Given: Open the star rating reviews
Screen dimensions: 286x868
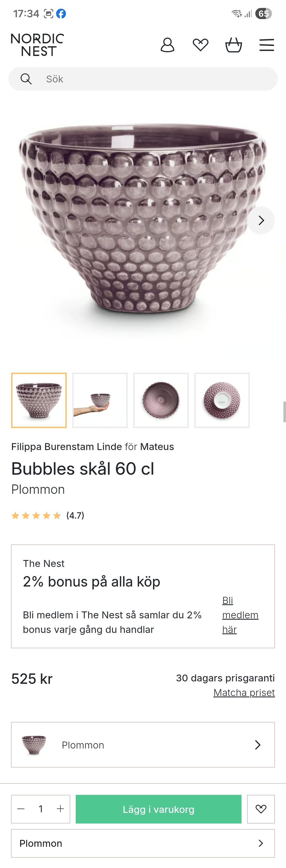Looking at the screenshot, I should (x=47, y=516).
